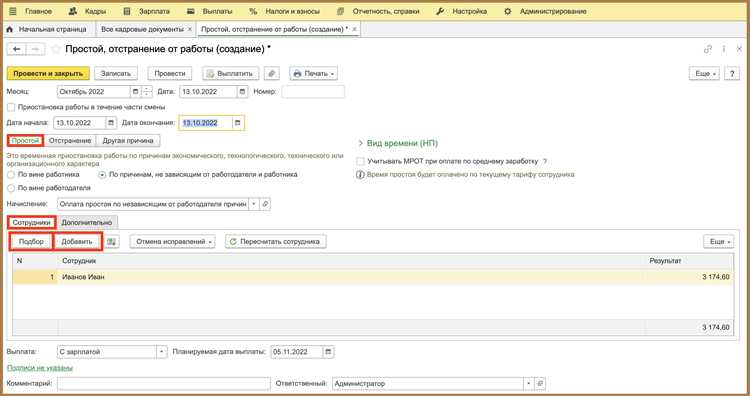Open the Начисление dropdown arrow

(x=254, y=204)
